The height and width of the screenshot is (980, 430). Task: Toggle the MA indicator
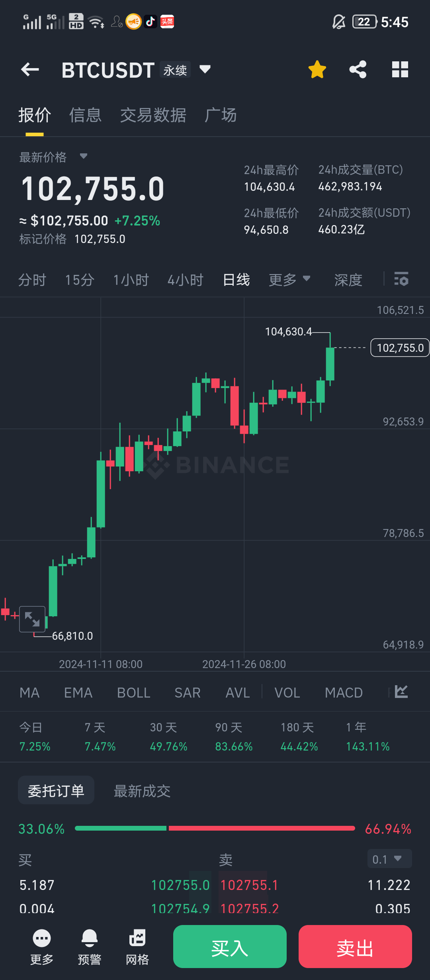point(29,693)
